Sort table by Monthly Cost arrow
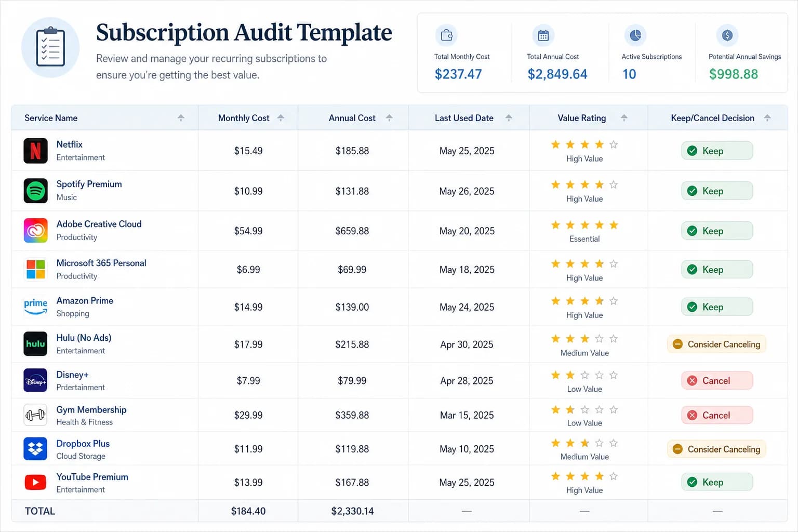798x532 pixels. 281,118
